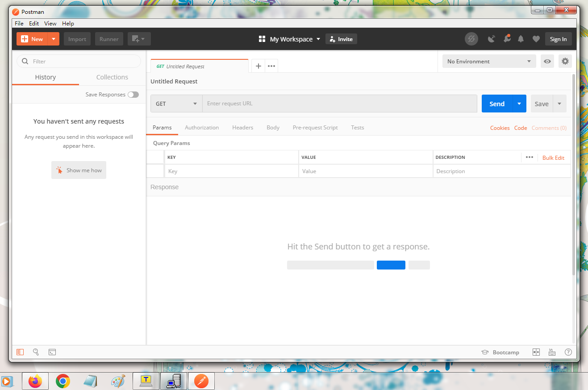Viewport: 588px width, 390px height.
Task: Open the My Workspace switcher
Action: pyautogui.click(x=290, y=39)
